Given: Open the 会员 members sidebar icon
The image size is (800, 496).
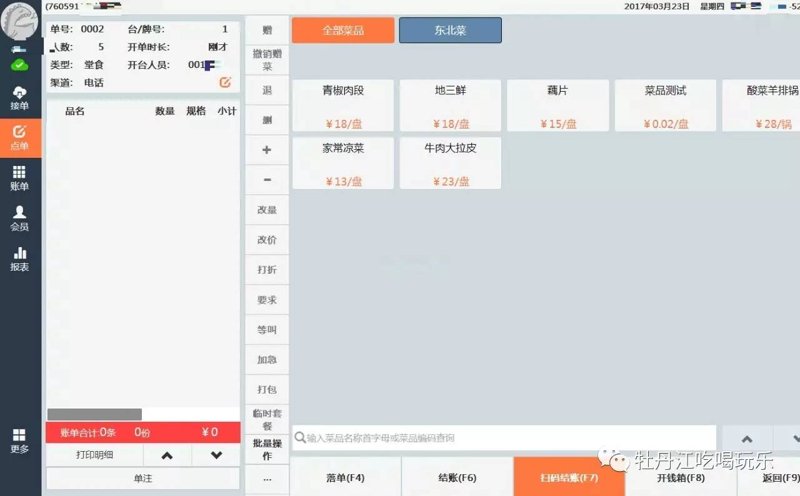Looking at the screenshot, I should tap(19, 219).
